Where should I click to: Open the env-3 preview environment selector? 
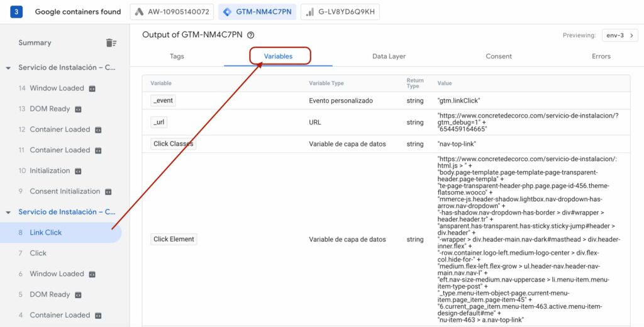tap(619, 35)
